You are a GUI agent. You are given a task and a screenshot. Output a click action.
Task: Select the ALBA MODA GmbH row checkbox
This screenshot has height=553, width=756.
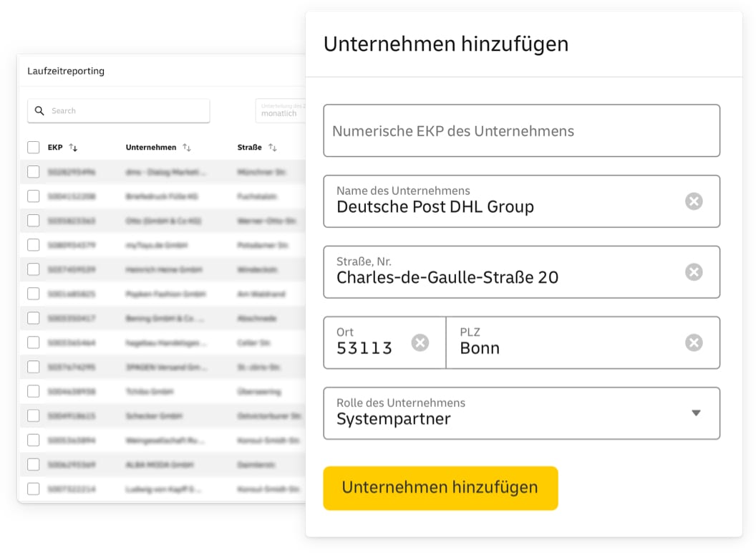[34, 464]
